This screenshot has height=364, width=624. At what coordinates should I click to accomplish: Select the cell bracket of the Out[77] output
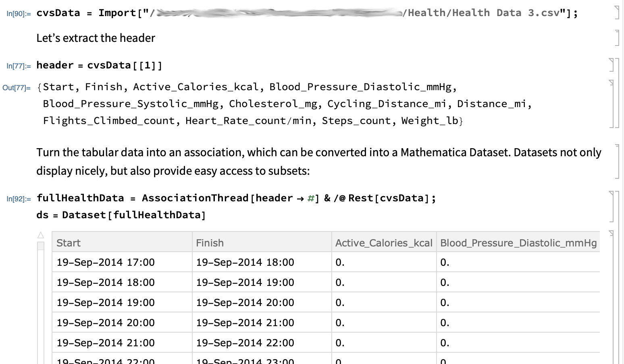click(x=612, y=103)
